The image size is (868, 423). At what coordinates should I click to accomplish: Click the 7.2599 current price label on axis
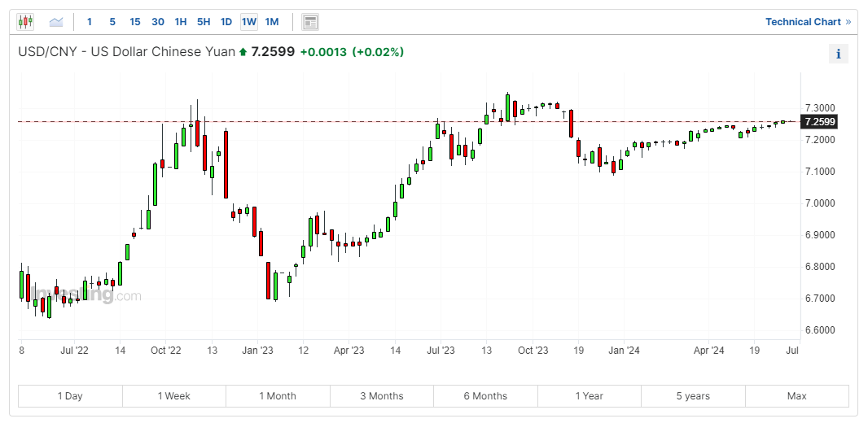[x=819, y=122]
